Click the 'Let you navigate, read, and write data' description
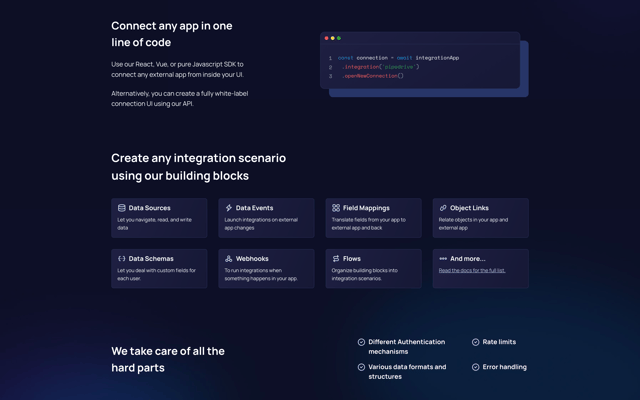640x400 pixels. [154, 224]
